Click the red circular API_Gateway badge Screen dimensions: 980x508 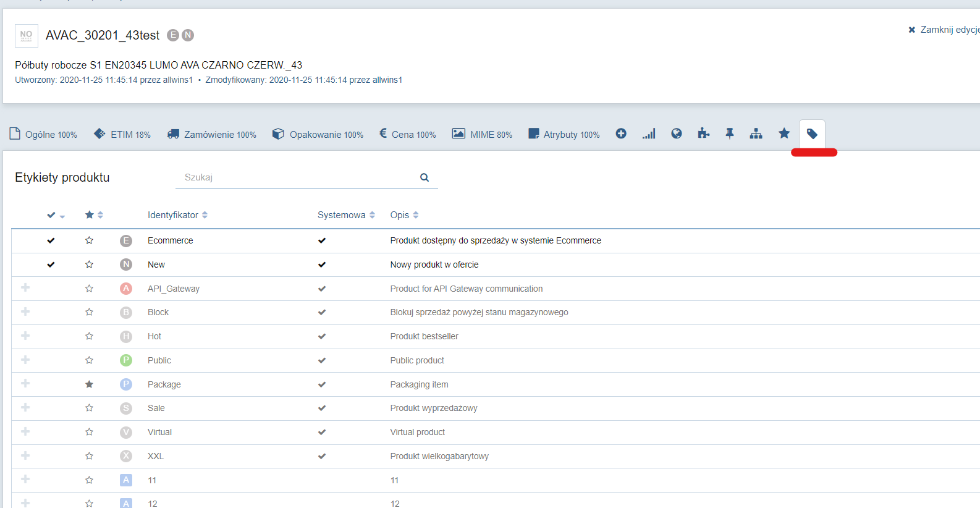126,289
